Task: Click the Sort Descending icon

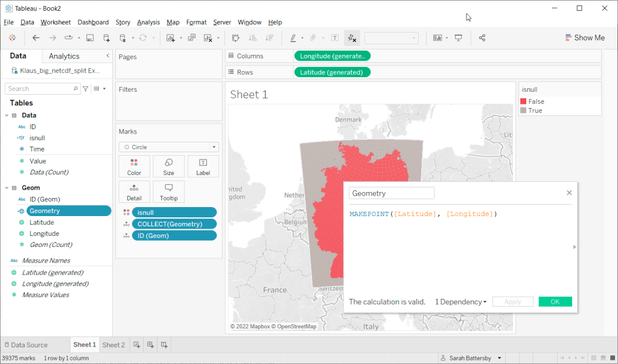Action: click(270, 38)
